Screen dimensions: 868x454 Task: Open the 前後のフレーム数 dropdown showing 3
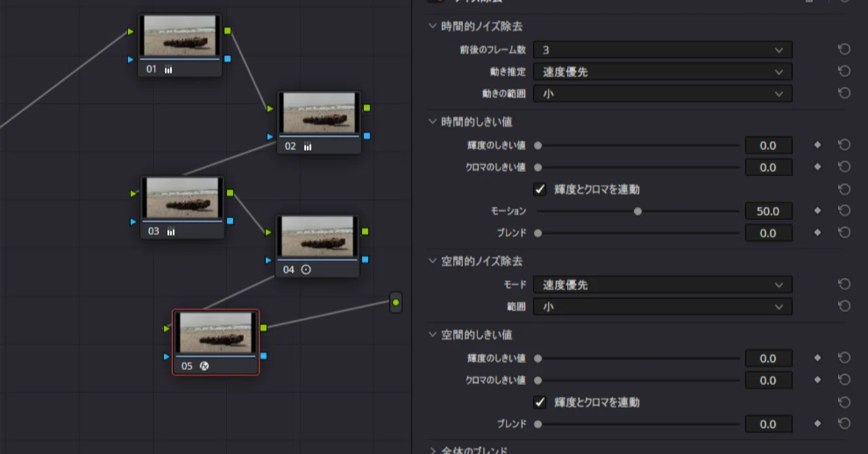(x=663, y=49)
